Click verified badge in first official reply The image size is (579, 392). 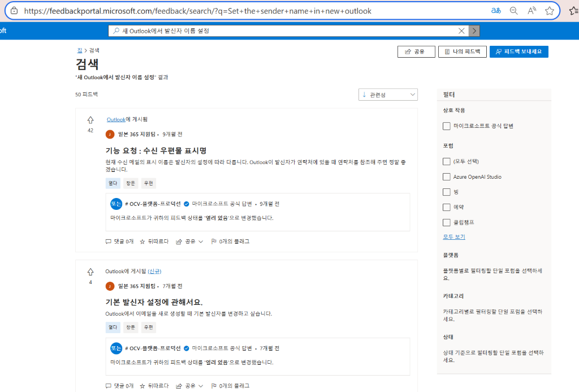(x=187, y=204)
